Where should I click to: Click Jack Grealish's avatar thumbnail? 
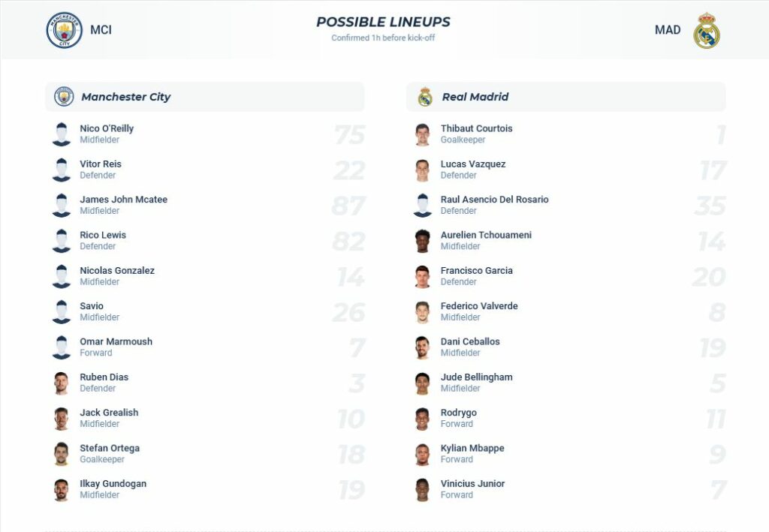62,417
